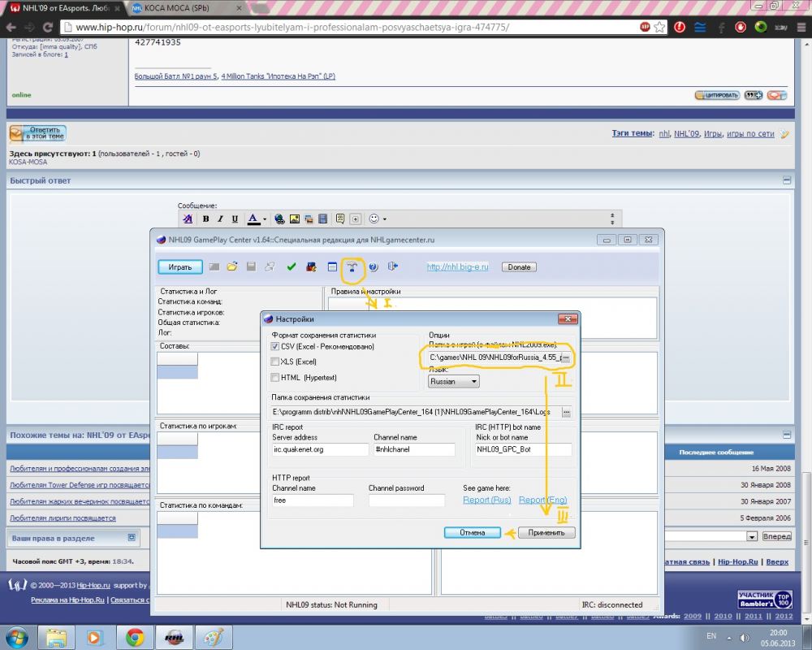Open Chrome menu hamburger icon
This screenshot has width=812, height=650.
point(801,27)
